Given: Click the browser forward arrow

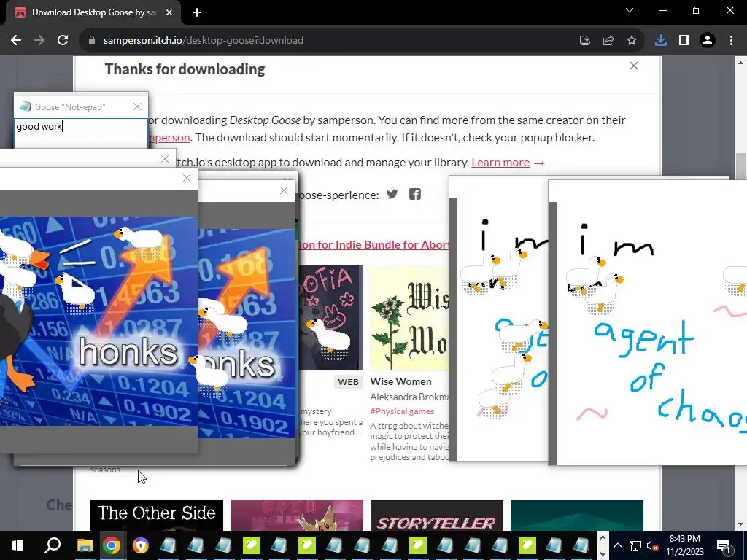Looking at the screenshot, I should click(39, 41).
